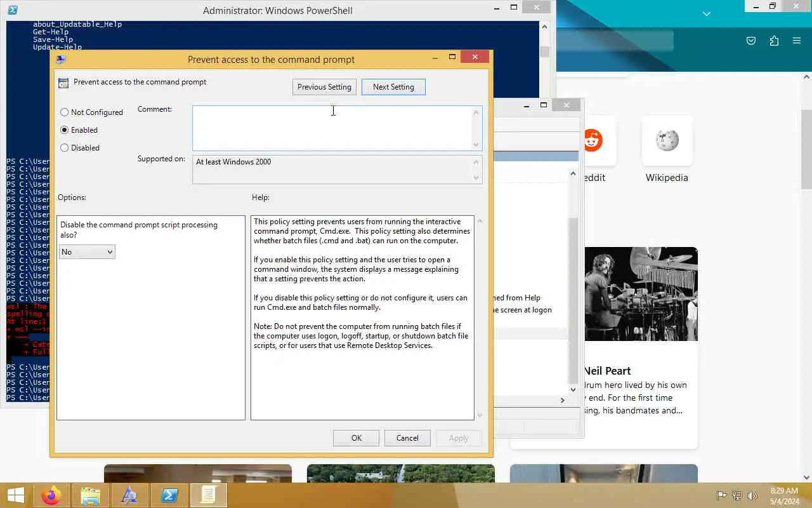Viewport: 812px width, 508px height.
Task: Click the Firefox address bar
Action: coord(614,41)
